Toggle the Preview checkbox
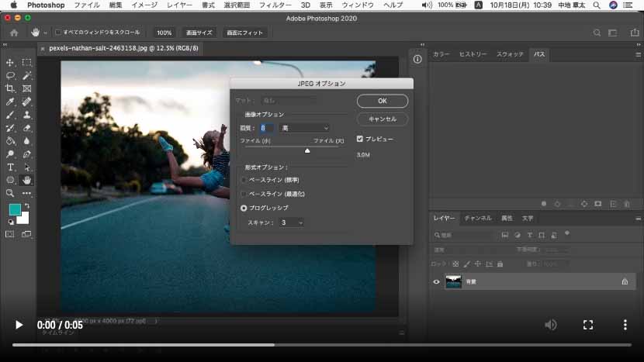 (360, 139)
